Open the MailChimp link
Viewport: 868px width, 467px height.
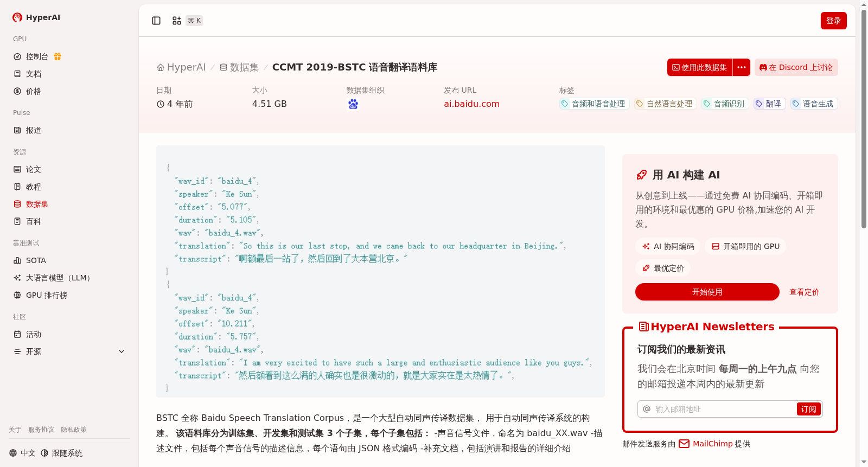(713, 444)
